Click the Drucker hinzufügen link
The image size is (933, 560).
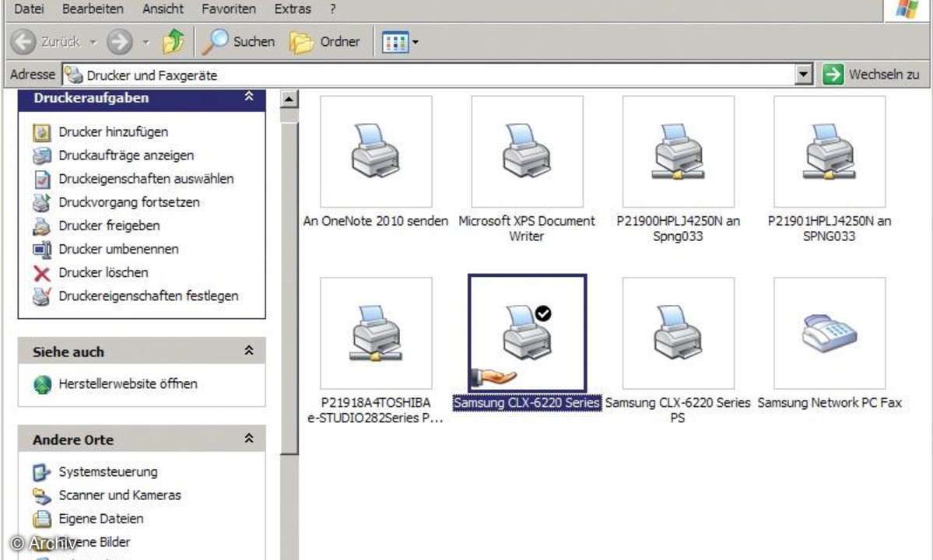(x=113, y=132)
